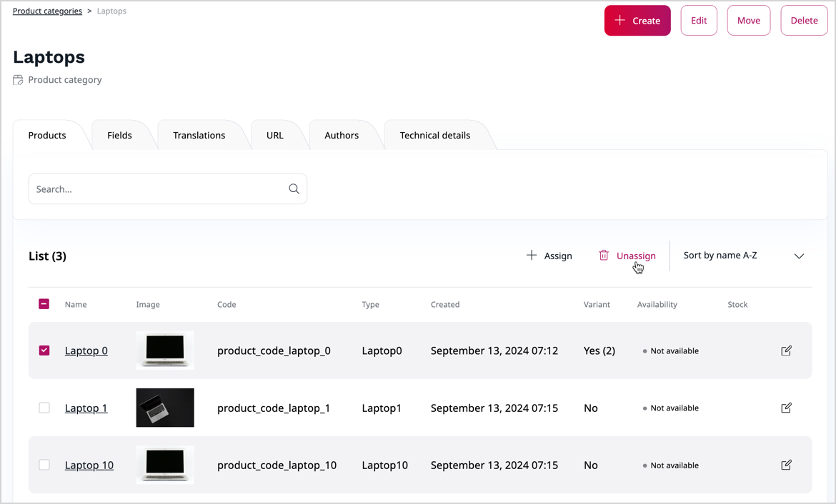This screenshot has height=504, width=836.
Task: Click the Stock column header
Action: point(737,304)
